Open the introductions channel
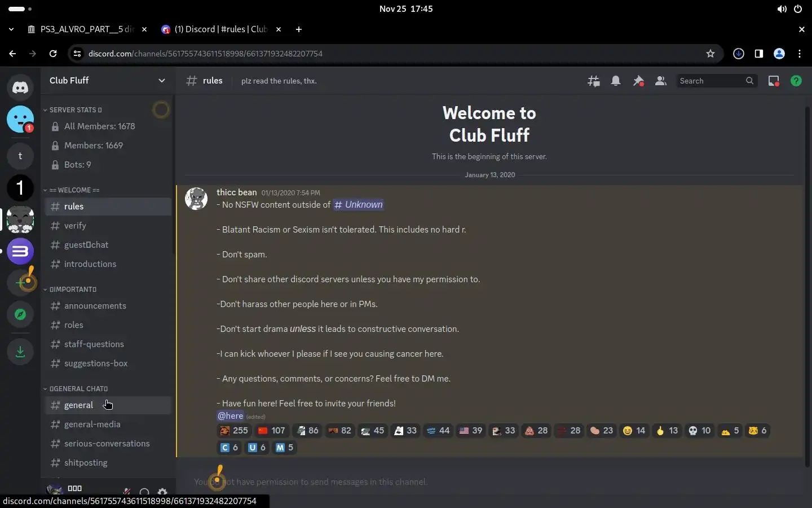 (108, 264)
